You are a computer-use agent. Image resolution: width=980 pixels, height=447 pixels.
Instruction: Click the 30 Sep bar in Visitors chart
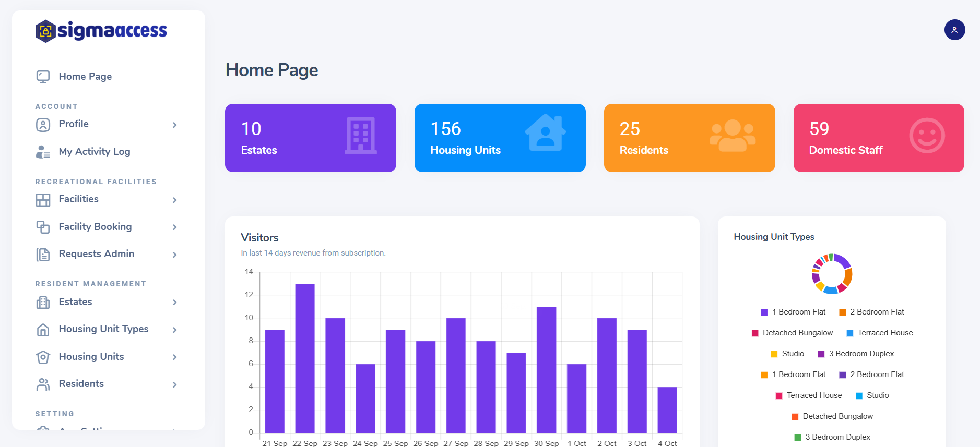pyautogui.click(x=547, y=370)
